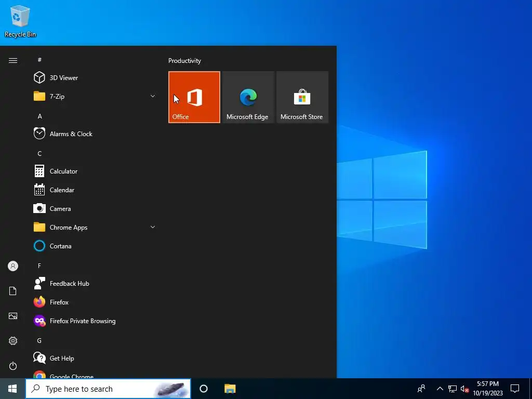
Task: Open the Microsoft Store tile
Action: (302, 97)
